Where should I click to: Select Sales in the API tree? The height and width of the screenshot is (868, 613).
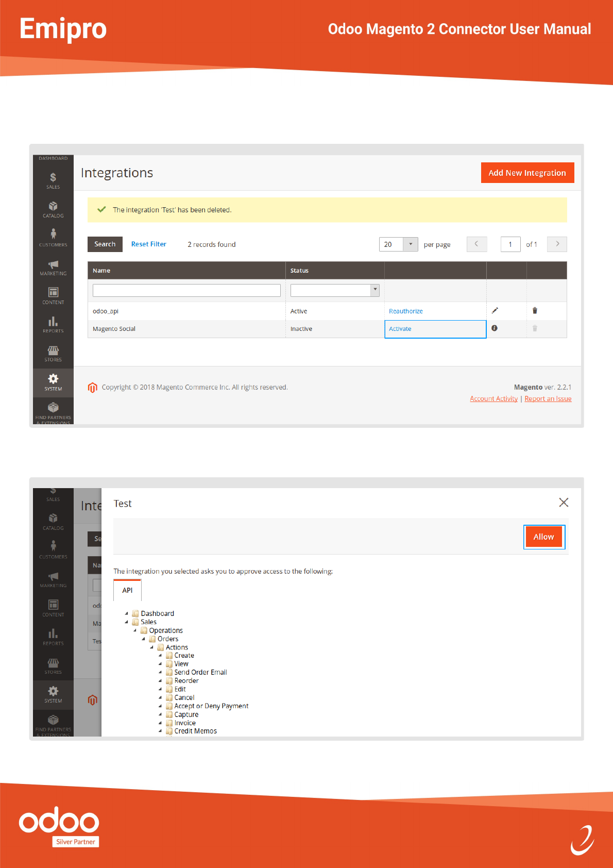pyautogui.click(x=148, y=622)
